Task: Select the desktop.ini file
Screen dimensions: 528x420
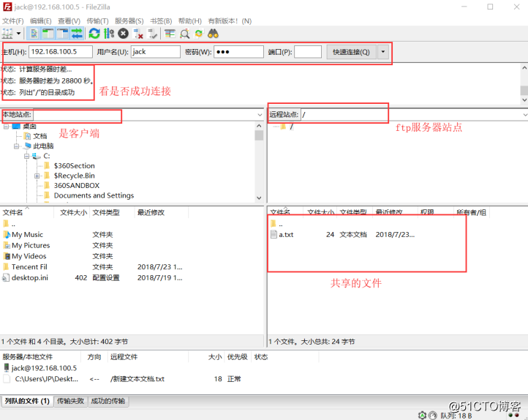Action: (30, 277)
